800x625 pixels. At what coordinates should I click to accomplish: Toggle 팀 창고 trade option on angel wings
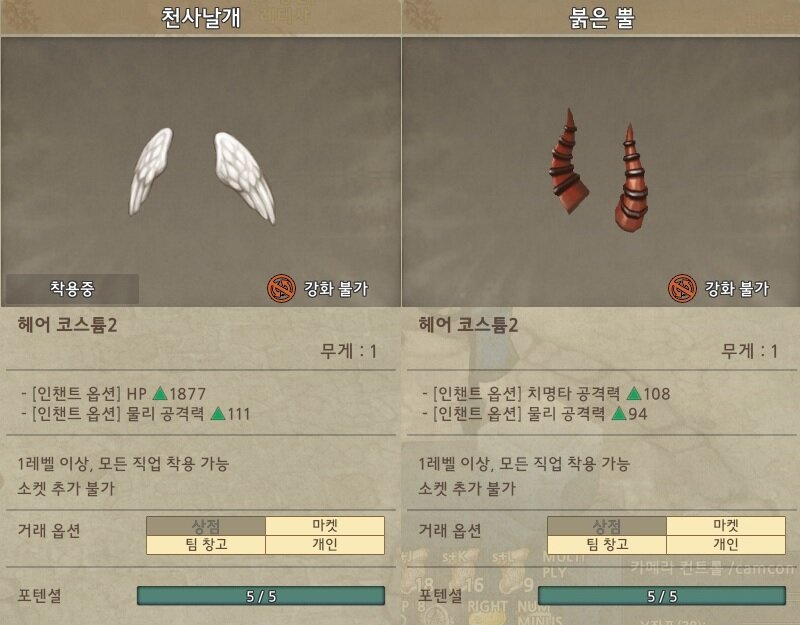206,544
